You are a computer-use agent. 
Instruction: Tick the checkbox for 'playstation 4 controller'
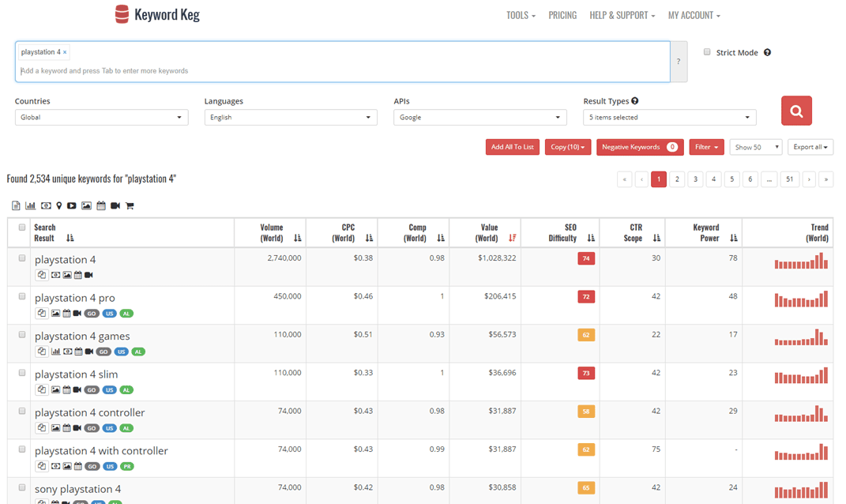click(x=22, y=412)
